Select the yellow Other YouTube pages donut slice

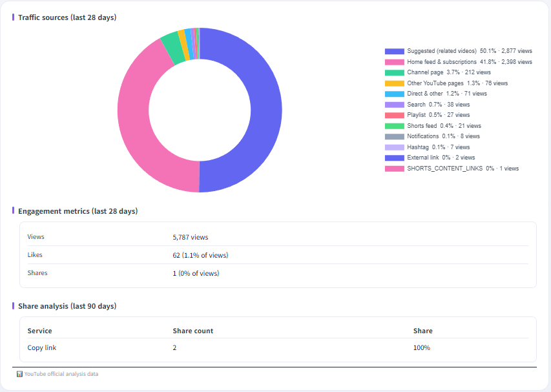click(x=184, y=45)
